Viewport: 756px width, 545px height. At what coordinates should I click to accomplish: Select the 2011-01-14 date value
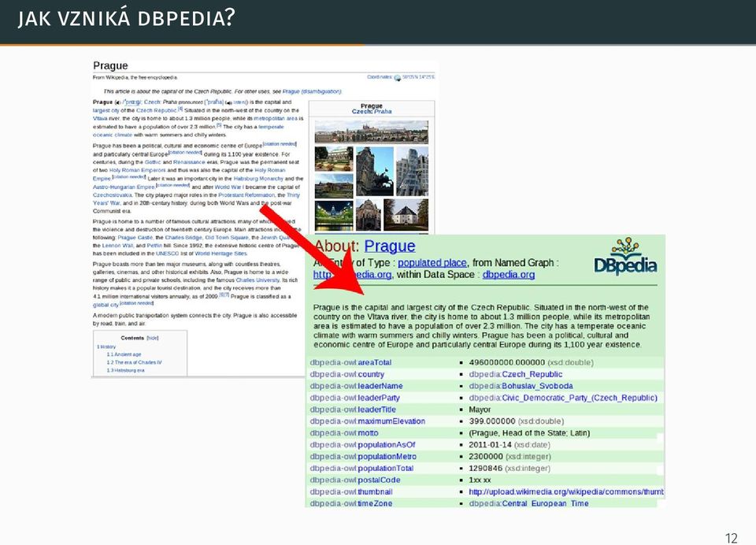490,445
